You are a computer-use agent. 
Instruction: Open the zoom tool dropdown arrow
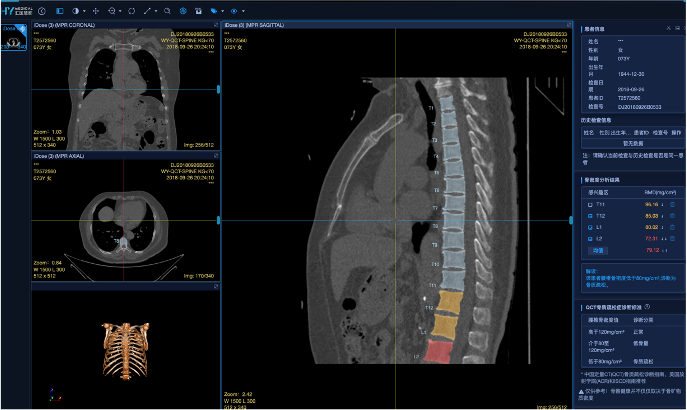[120, 11]
